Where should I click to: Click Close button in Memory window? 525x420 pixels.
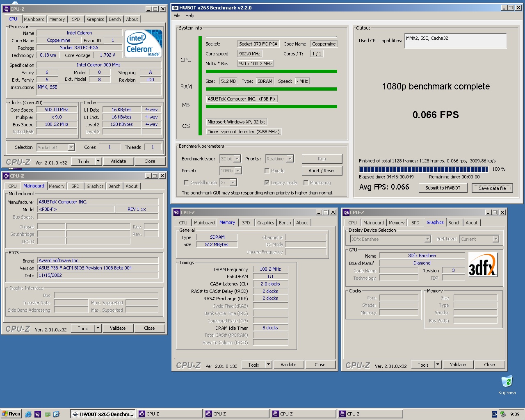click(320, 365)
